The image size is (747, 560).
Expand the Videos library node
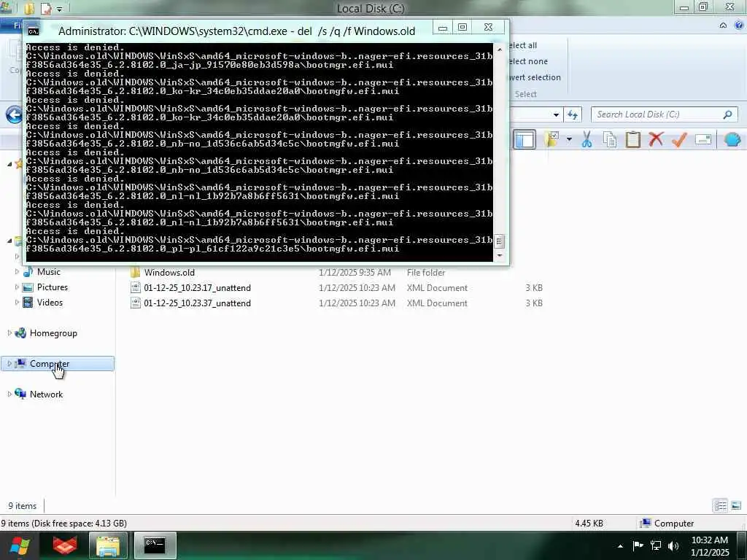point(18,303)
